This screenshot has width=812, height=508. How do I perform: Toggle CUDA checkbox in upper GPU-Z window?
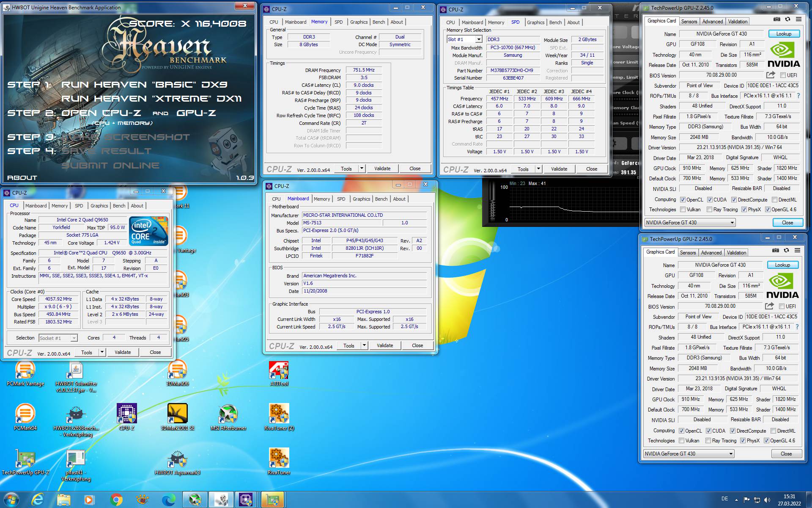(x=710, y=200)
